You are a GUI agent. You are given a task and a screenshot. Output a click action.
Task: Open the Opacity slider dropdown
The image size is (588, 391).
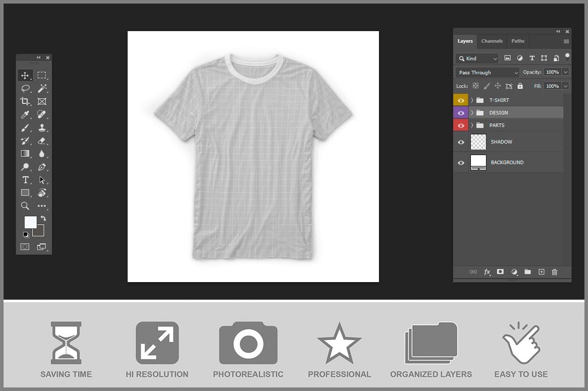point(565,72)
